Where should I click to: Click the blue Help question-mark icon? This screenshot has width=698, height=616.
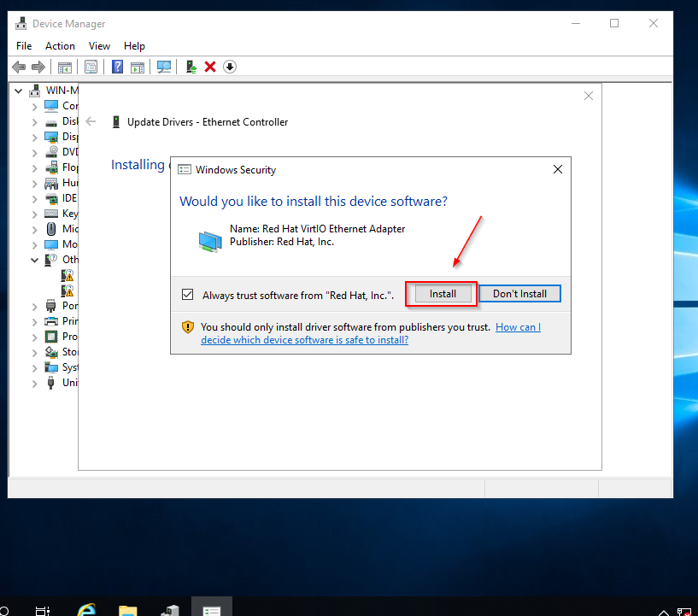point(117,67)
